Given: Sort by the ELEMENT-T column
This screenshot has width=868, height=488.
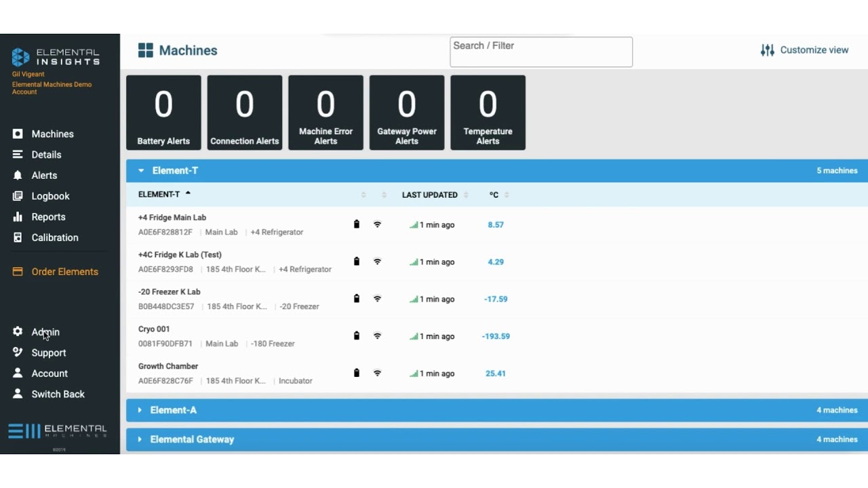Looking at the screenshot, I should coord(164,195).
